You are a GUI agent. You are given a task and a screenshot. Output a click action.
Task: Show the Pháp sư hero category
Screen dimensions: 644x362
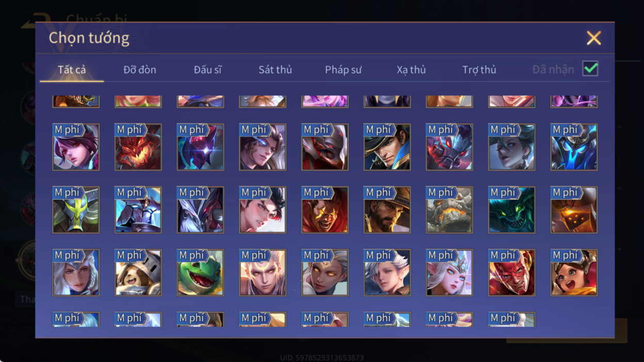[343, 70]
